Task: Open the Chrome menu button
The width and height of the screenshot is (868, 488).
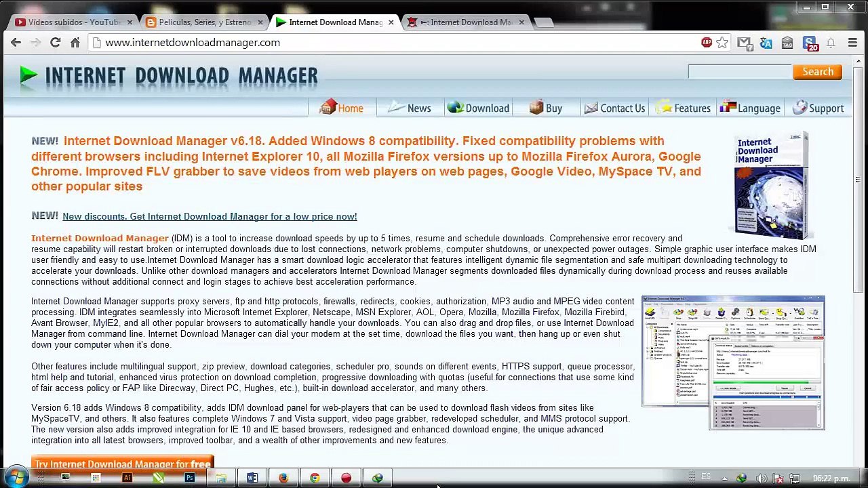Action: pos(852,43)
